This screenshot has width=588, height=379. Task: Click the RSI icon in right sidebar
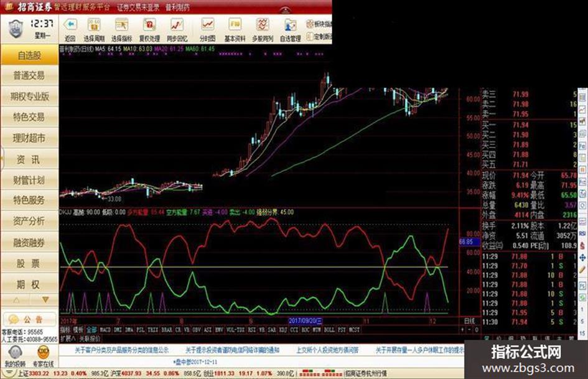(582, 233)
